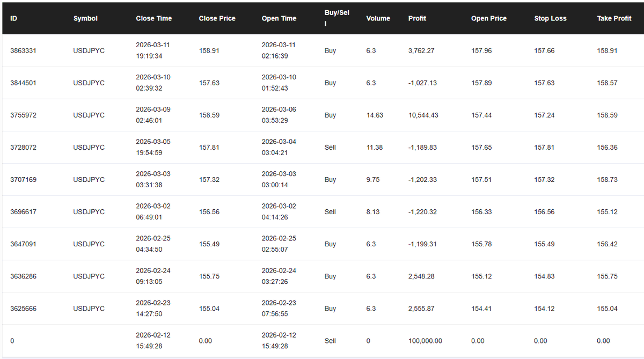The height and width of the screenshot is (359, 644).
Task: Click close time 2026-03-09 02:46:01
Action: point(153,115)
